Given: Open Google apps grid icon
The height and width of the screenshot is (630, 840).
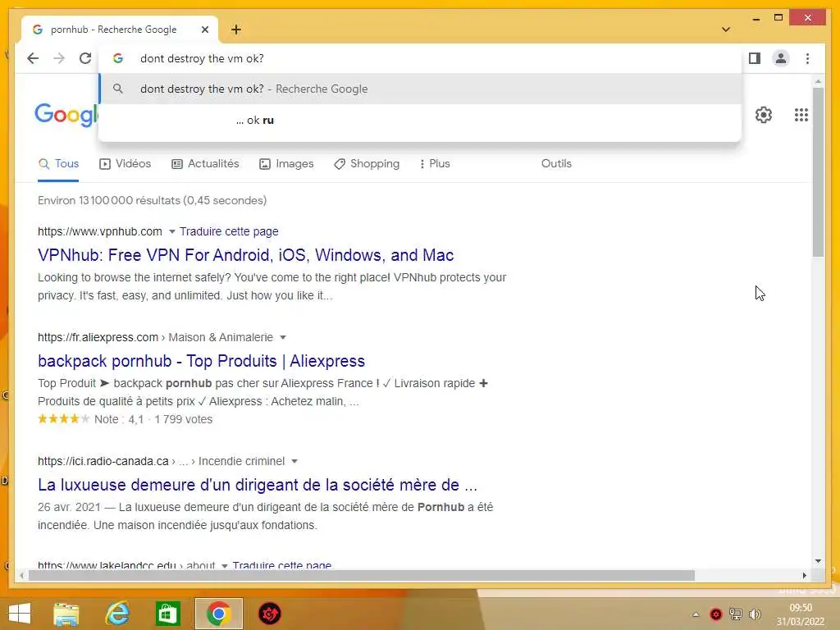Looking at the screenshot, I should coord(801,115).
